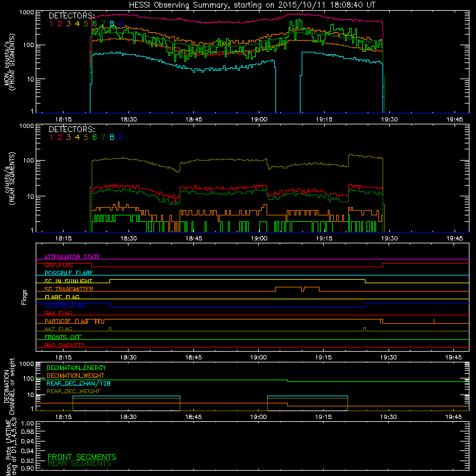
Task: Click the 1.00 y-tick on livetime plot
Action: [27, 423]
